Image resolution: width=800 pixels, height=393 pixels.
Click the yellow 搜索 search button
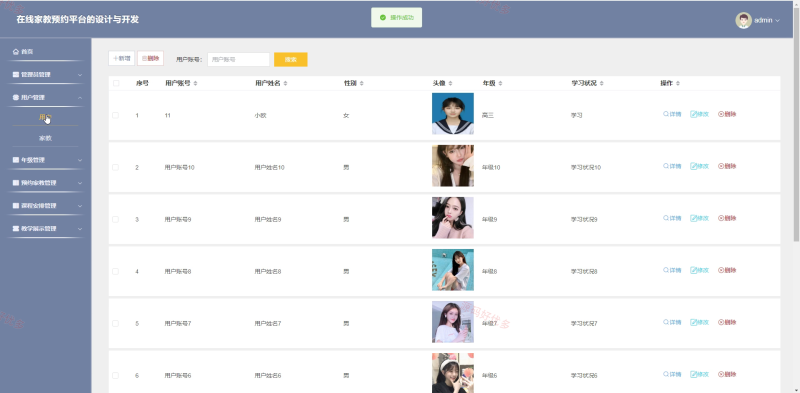(291, 59)
